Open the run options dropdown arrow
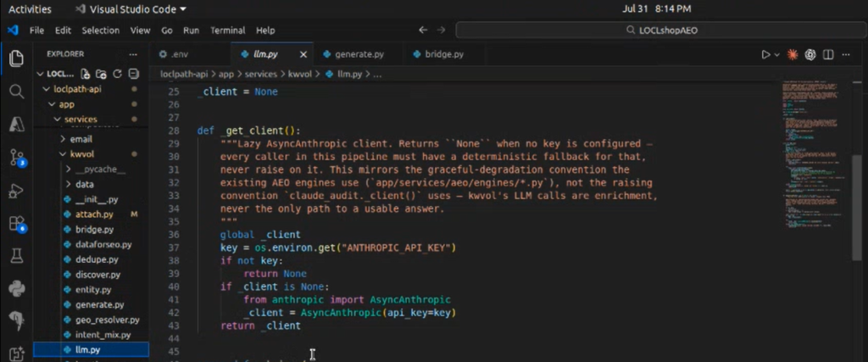 (776, 54)
